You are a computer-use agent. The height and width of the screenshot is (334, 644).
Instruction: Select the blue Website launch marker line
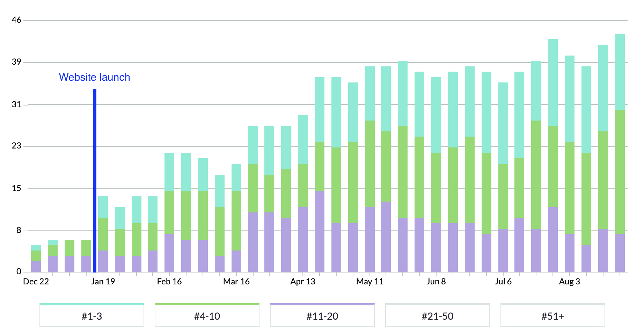click(94, 180)
